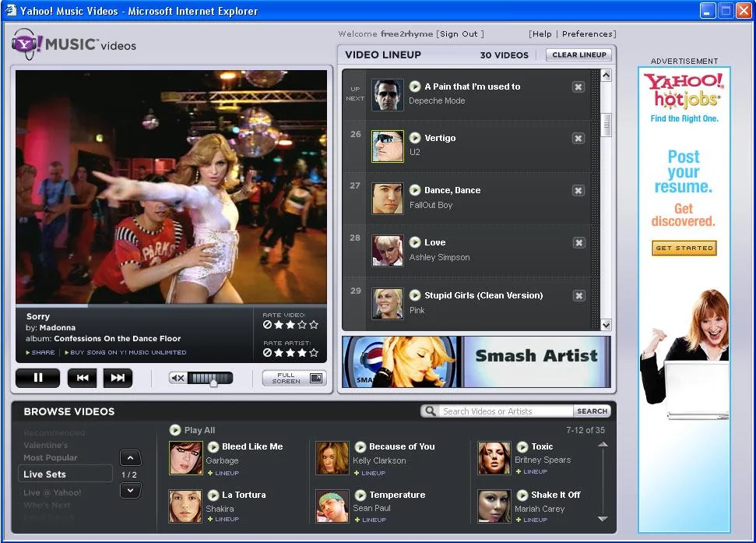
Task: Skip to previous video
Action: (82, 378)
